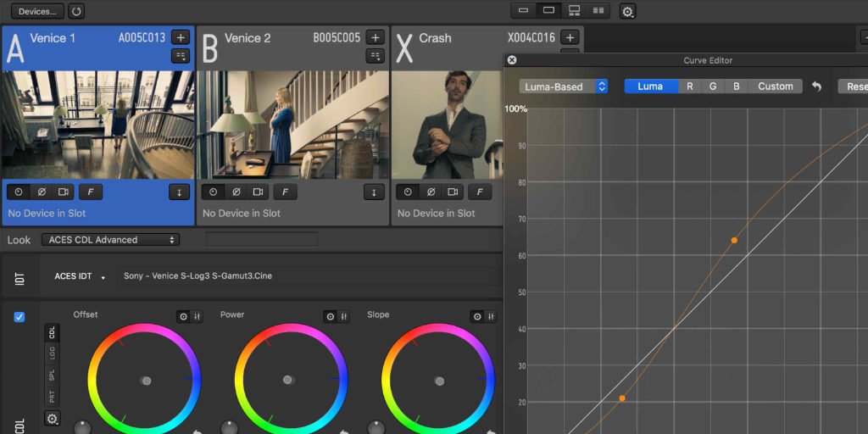This screenshot has width=868, height=434.
Task: Toggle the CDL node enable checkbox
Action: click(x=19, y=317)
